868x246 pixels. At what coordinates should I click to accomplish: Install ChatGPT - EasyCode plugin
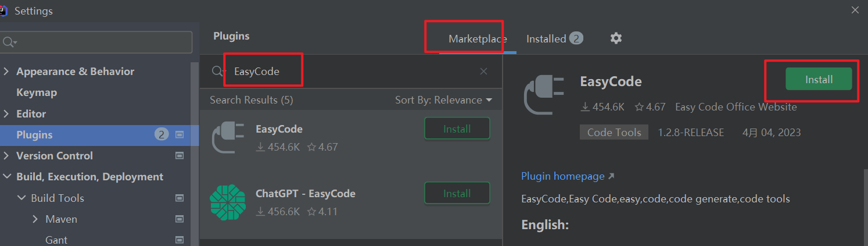click(x=457, y=193)
